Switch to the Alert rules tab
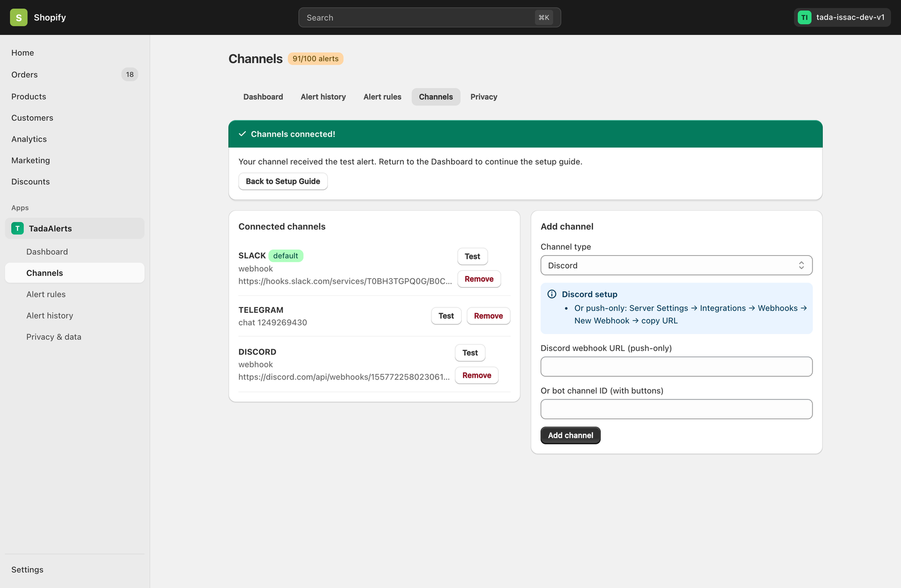Image resolution: width=901 pixels, height=588 pixels. click(382, 97)
